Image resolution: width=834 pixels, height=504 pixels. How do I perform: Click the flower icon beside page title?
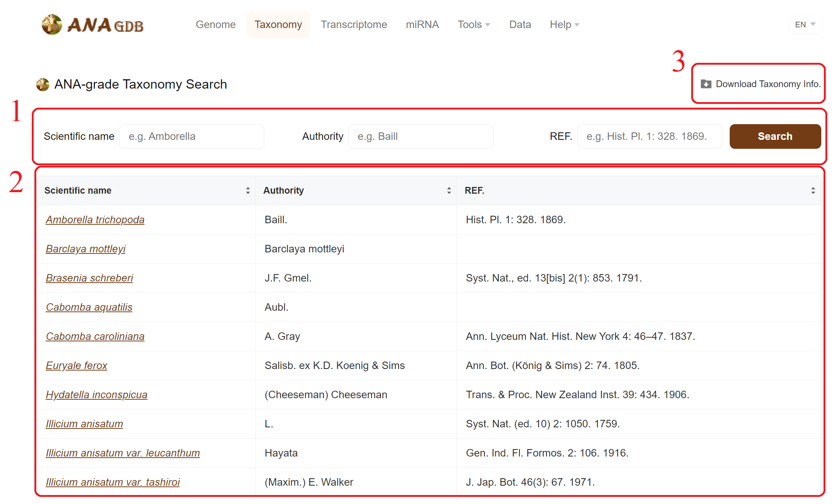[43, 84]
